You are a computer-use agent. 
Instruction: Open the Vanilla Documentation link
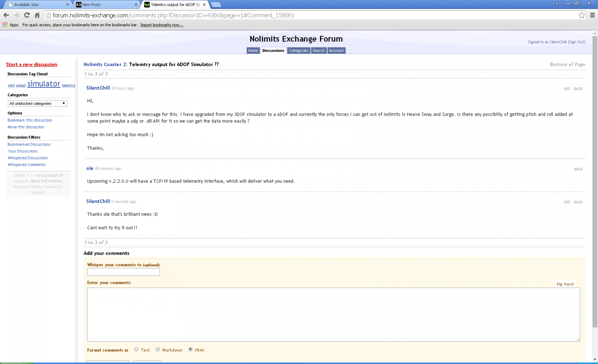27,187
